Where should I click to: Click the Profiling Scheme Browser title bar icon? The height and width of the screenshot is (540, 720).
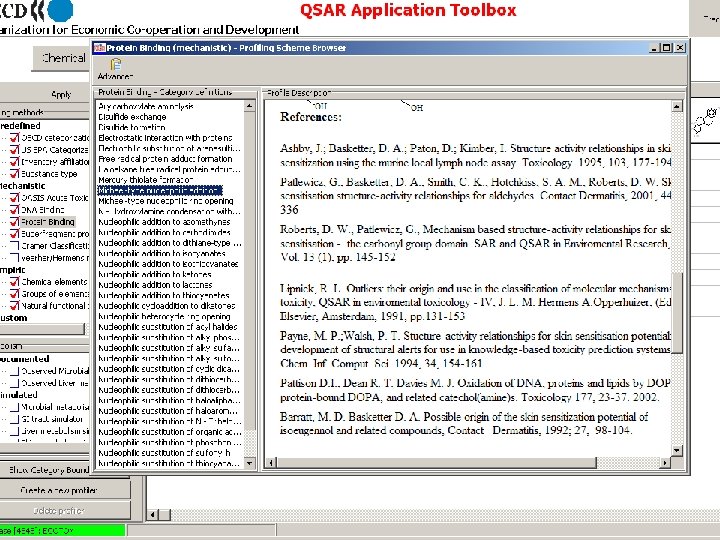(99, 48)
